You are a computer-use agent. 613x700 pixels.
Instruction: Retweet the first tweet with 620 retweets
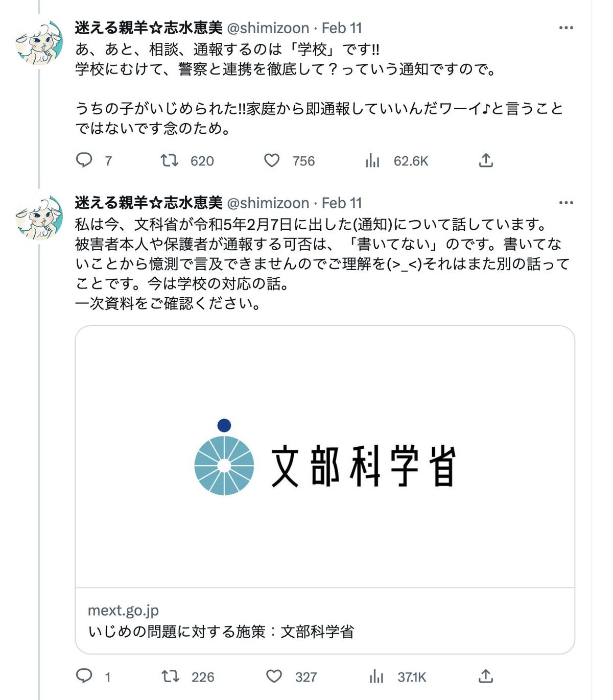[169, 161]
